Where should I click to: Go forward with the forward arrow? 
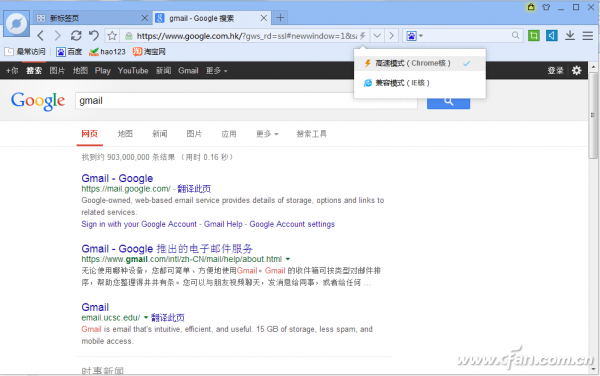coord(57,36)
